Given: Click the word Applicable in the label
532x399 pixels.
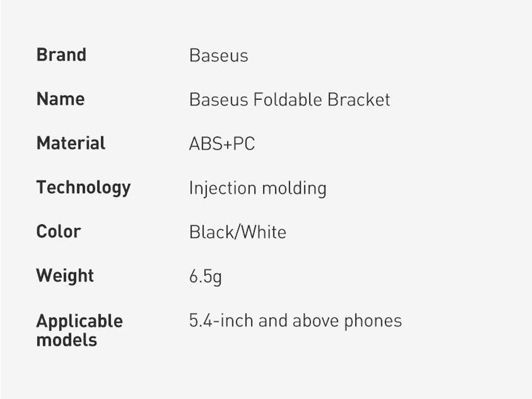Looking at the screenshot, I should pos(79,321).
